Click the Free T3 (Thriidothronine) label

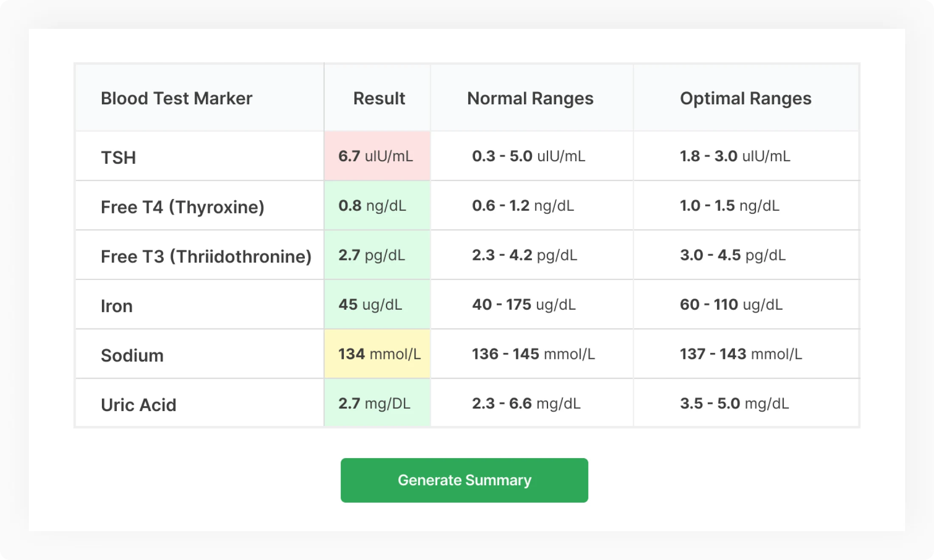point(206,257)
